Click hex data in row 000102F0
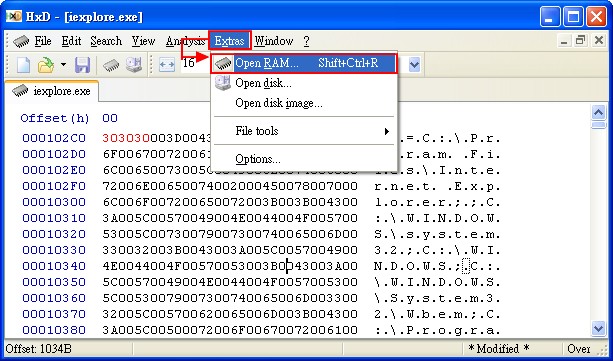613x361 pixels. pos(230,186)
